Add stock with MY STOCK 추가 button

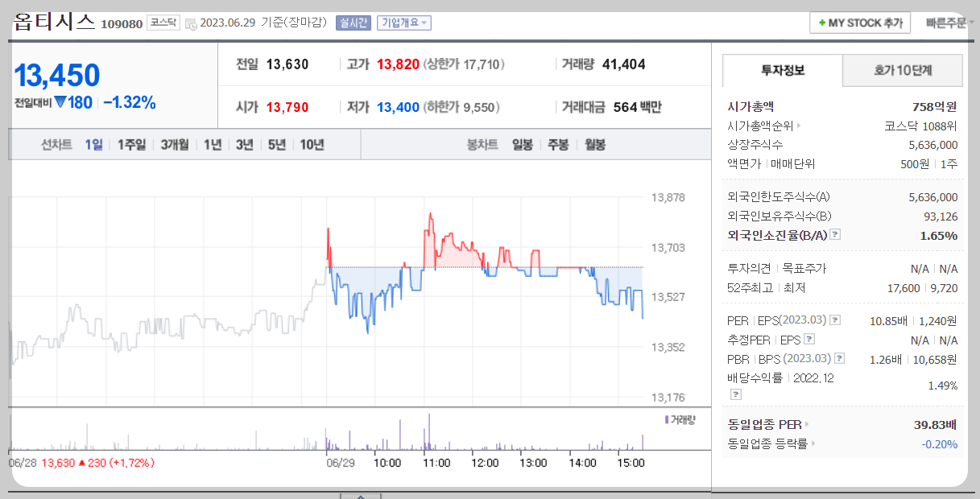click(x=860, y=23)
